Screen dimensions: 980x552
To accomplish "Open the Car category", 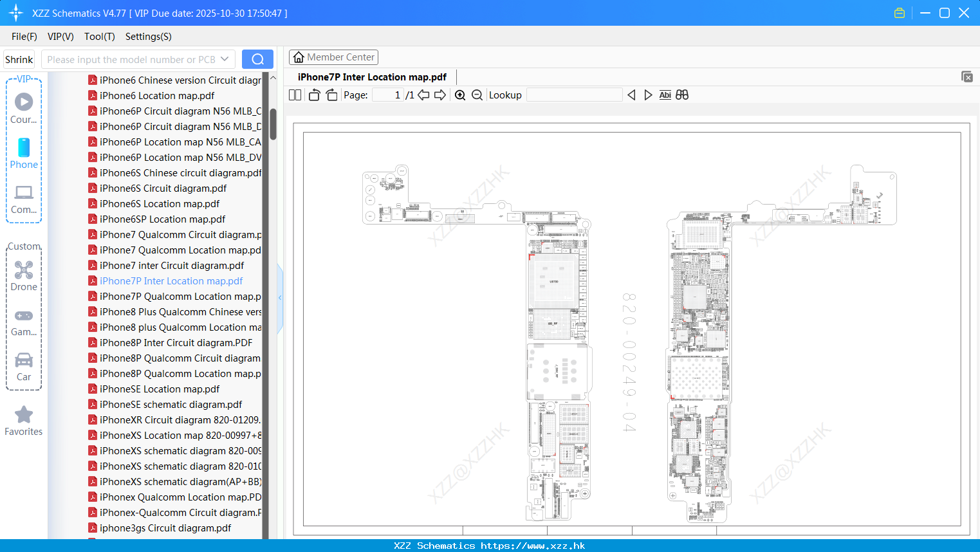I will pyautogui.click(x=24, y=367).
